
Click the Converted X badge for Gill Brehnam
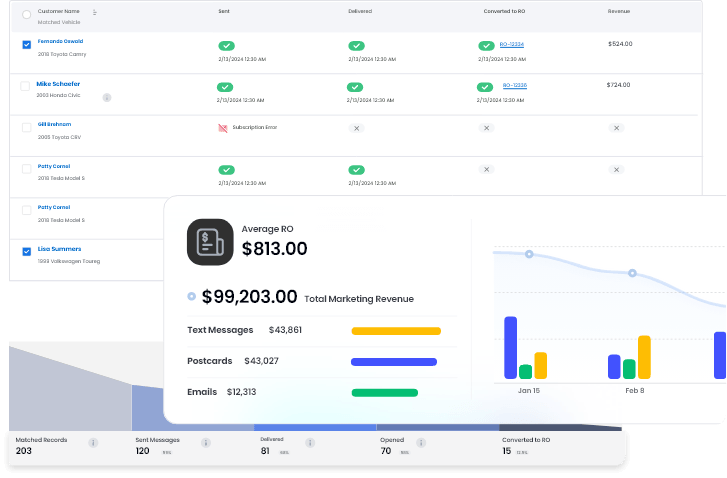[486, 128]
